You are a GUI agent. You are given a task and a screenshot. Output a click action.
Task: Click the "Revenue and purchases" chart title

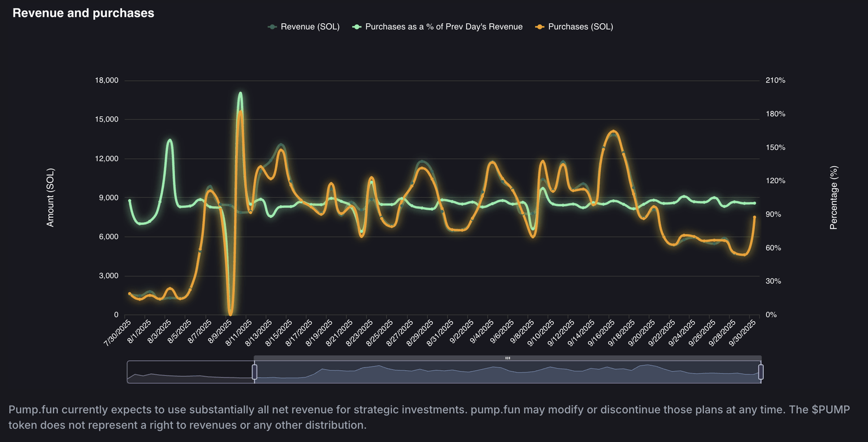(83, 13)
